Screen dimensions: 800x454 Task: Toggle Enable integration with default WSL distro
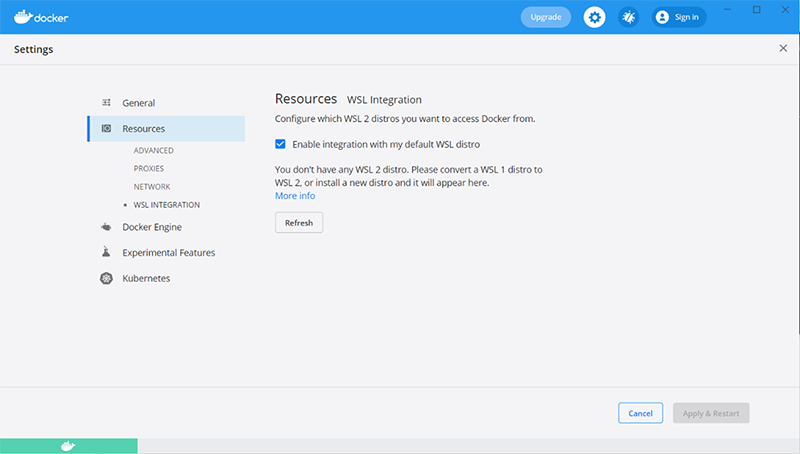pos(280,144)
